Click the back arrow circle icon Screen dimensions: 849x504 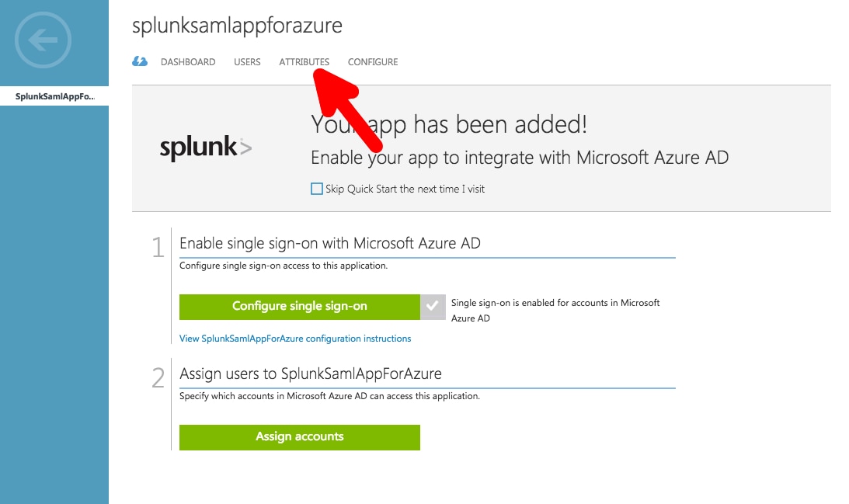point(43,40)
